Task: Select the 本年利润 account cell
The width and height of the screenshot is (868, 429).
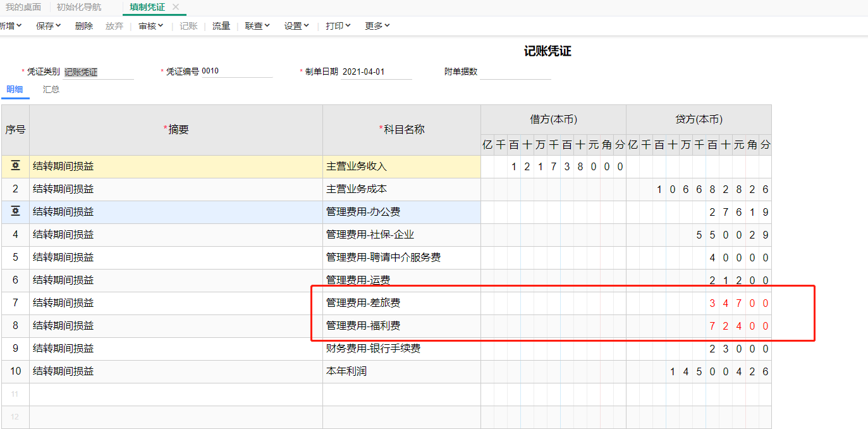Action: point(402,371)
